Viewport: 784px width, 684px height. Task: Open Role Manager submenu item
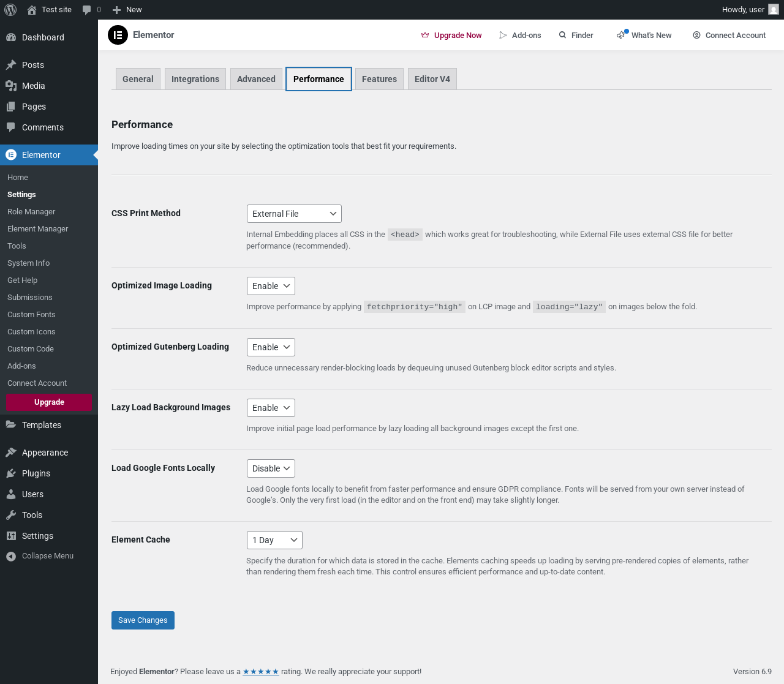coord(49,212)
